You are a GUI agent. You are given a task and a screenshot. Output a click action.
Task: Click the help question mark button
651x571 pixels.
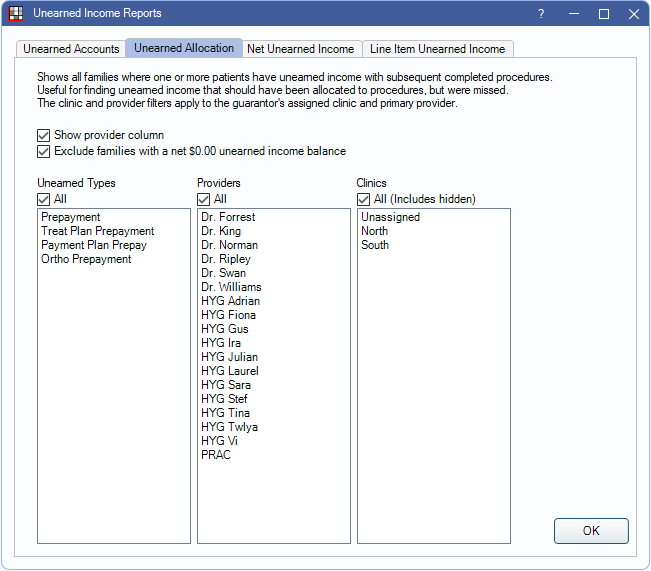[541, 14]
